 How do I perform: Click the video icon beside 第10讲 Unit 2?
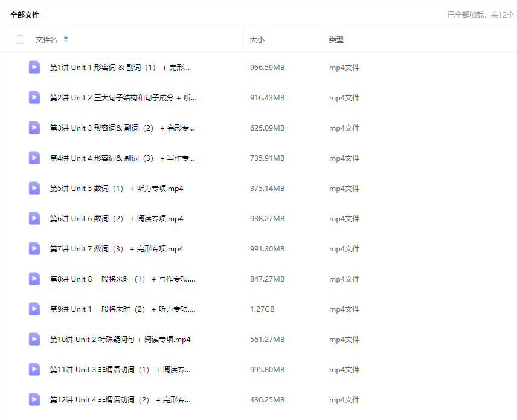[x=34, y=339]
